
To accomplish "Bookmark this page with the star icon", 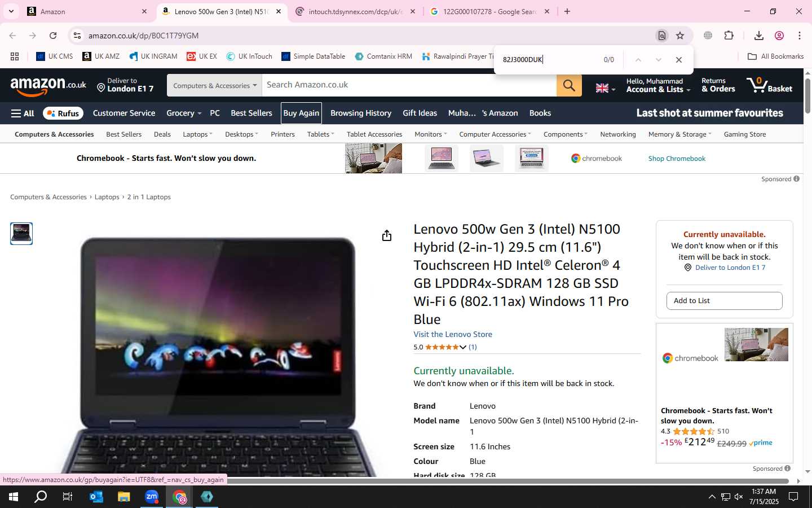I will tap(680, 36).
